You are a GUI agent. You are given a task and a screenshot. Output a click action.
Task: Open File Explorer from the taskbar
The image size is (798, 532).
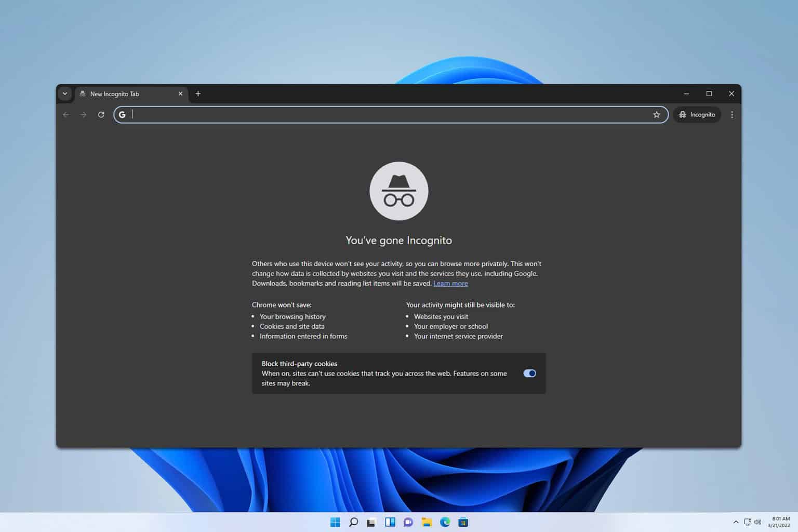tap(427, 522)
